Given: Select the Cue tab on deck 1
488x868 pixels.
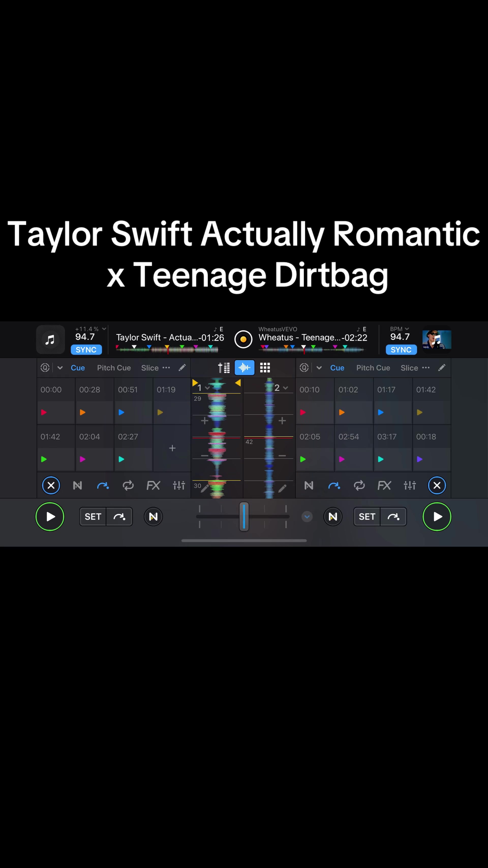Looking at the screenshot, I should click(x=78, y=368).
